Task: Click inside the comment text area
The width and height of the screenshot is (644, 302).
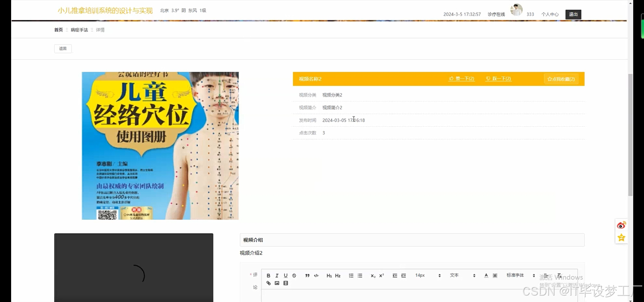Action: point(420,296)
